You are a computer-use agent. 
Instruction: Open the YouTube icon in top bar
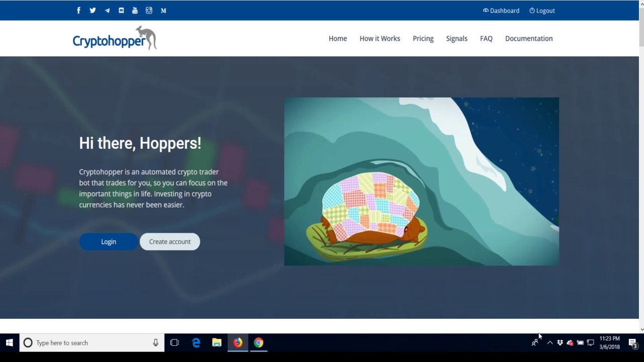coord(135,10)
